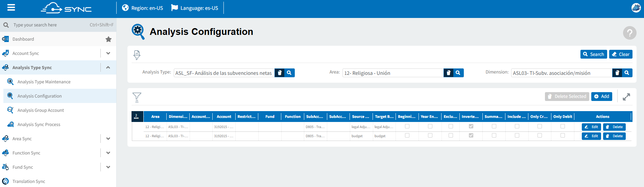The height and width of the screenshot is (187, 644).
Task: Click the sidebar search magnifier icon
Action: [6, 25]
